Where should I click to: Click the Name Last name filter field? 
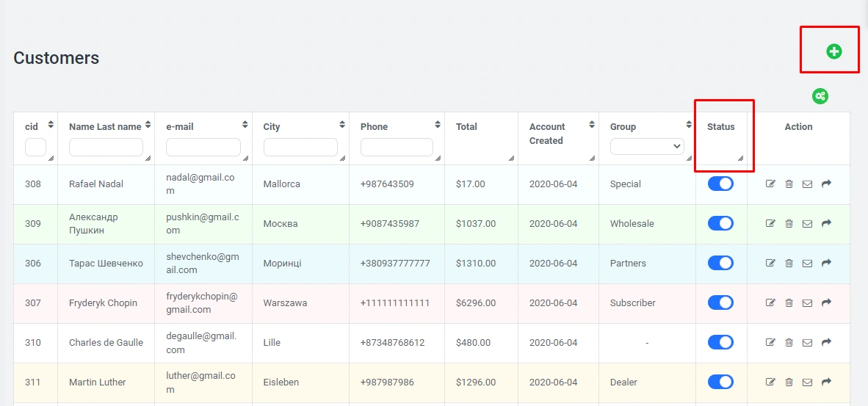coord(106,148)
